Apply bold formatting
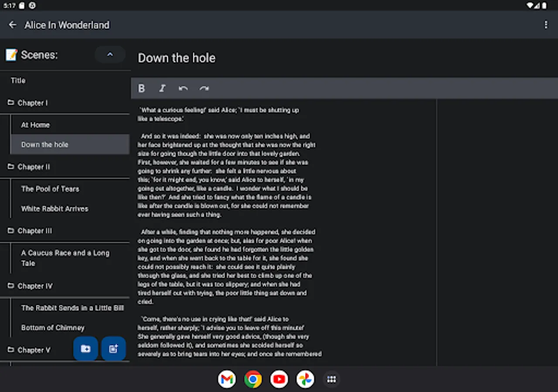Image resolution: width=558 pixels, height=392 pixels. click(x=141, y=88)
